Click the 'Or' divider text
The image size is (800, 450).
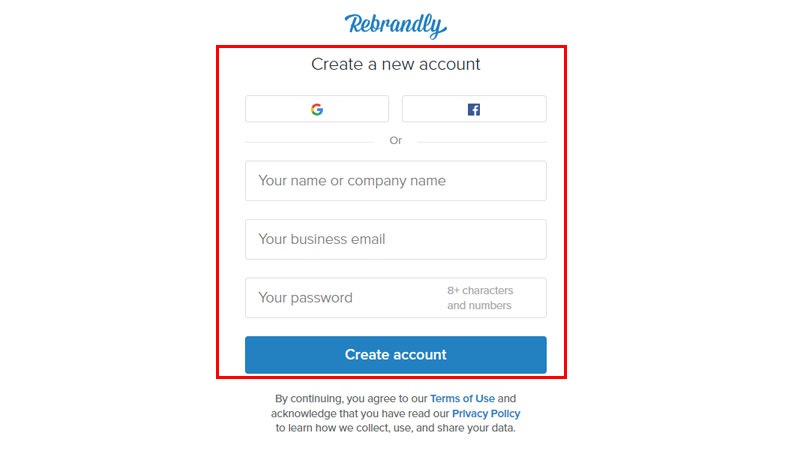coord(396,141)
